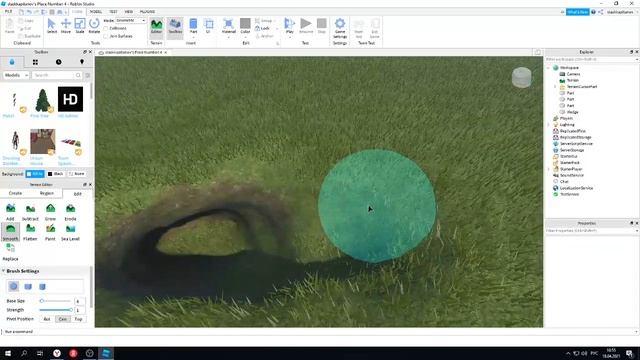The image size is (640, 360).
Task: Select the Grow terrain tool
Action: click(x=50, y=212)
